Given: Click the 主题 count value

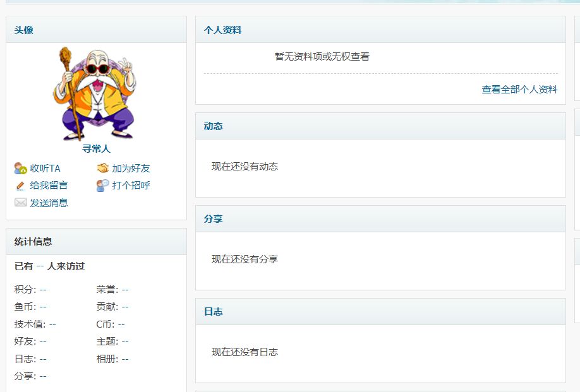Looking at the screenshot, I should pyautogui.click(x=125, y=342).
